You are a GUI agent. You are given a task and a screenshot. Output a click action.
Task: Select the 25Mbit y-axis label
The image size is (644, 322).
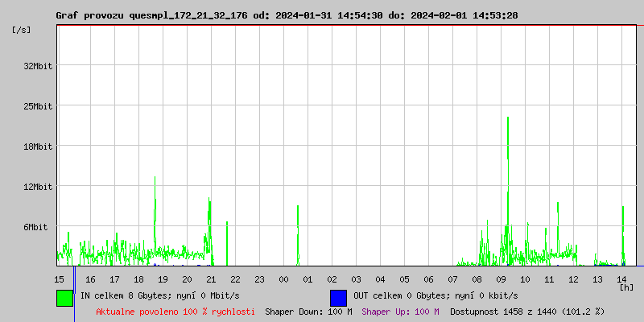(x=38, y=106)
